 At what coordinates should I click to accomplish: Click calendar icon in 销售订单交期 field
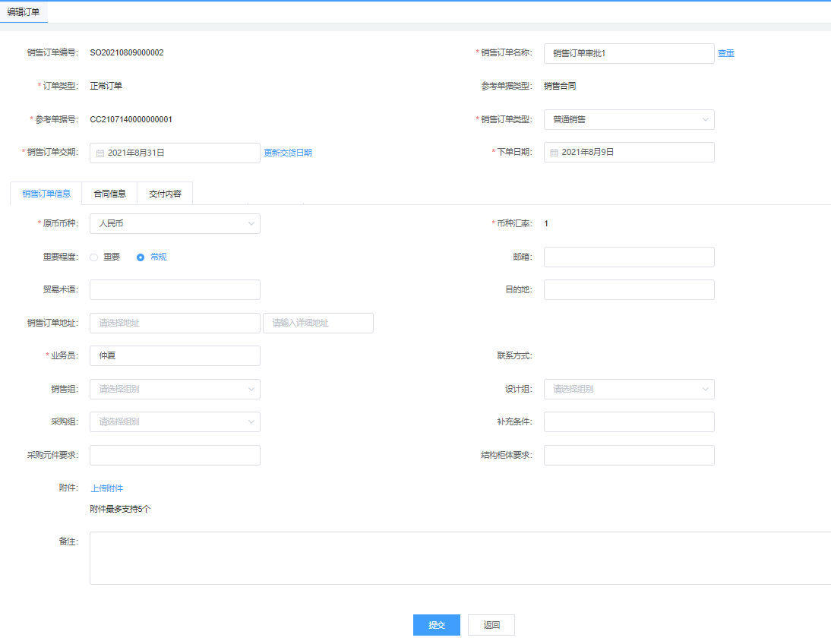(100, 153)
